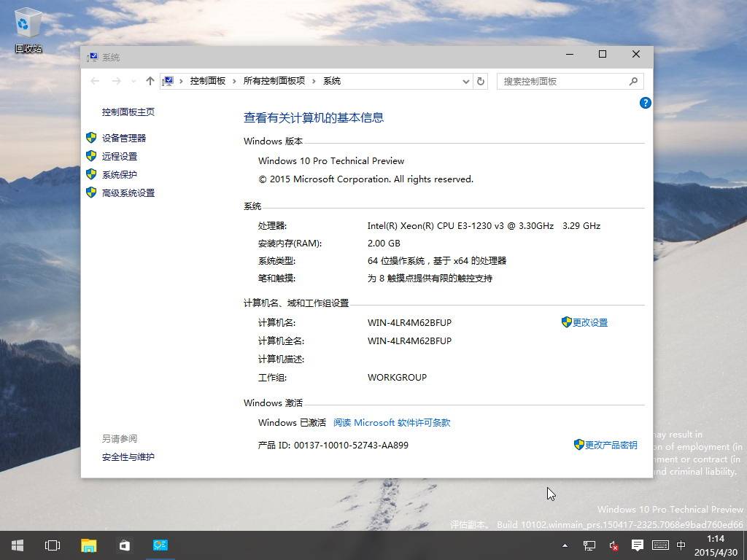
Task: Minimize the System window
Action: pyautogui.click(x=570, y=54)
